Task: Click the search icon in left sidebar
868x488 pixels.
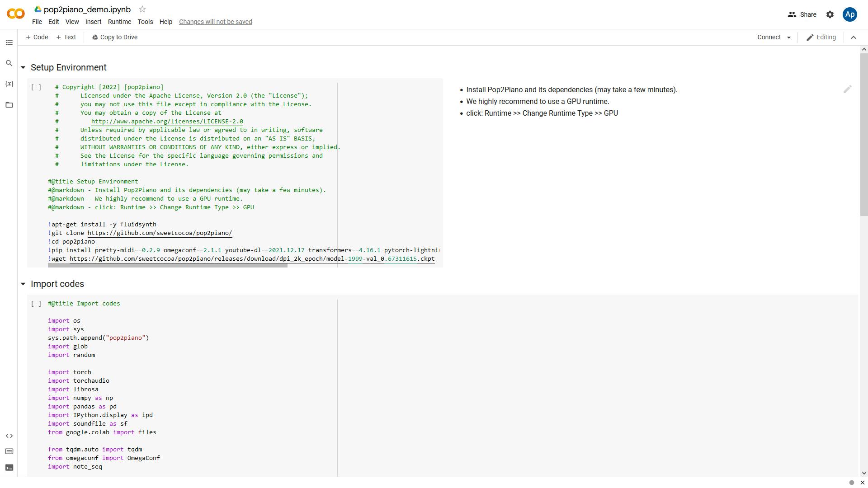Action: click(9, 63)
